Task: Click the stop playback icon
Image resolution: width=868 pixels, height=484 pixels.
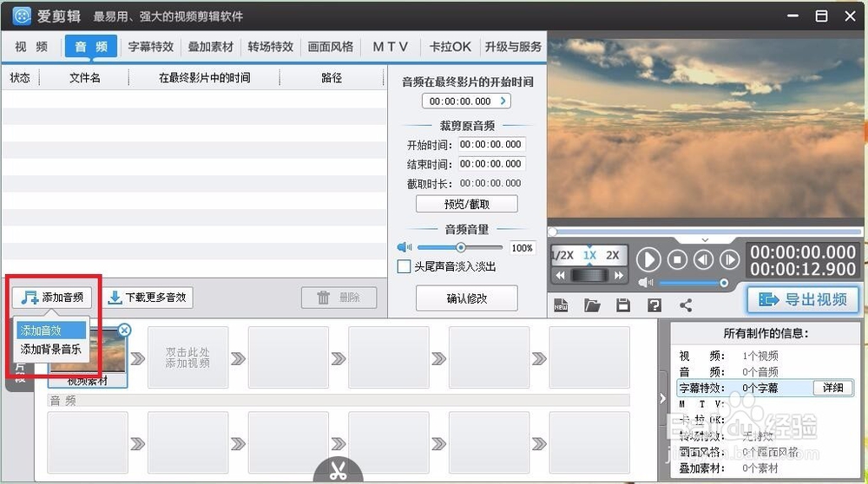Action: point(677,259)
